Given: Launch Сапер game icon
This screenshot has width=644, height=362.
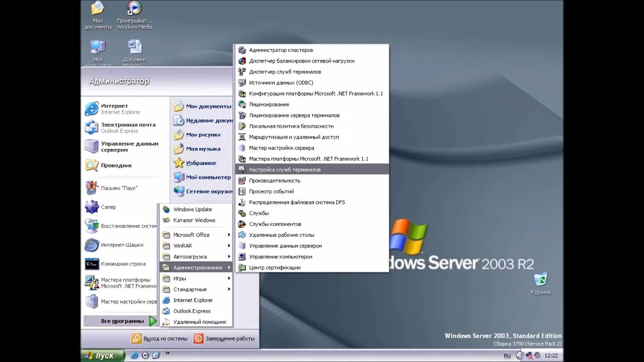Looking at the screenshot, I should pyautogui.click(x=92, y=207).
